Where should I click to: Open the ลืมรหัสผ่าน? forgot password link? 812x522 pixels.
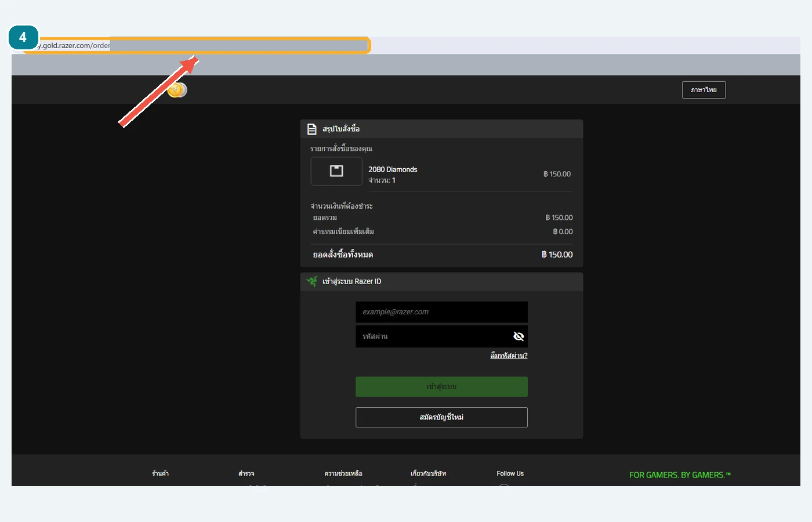click(x=509, y=356)
